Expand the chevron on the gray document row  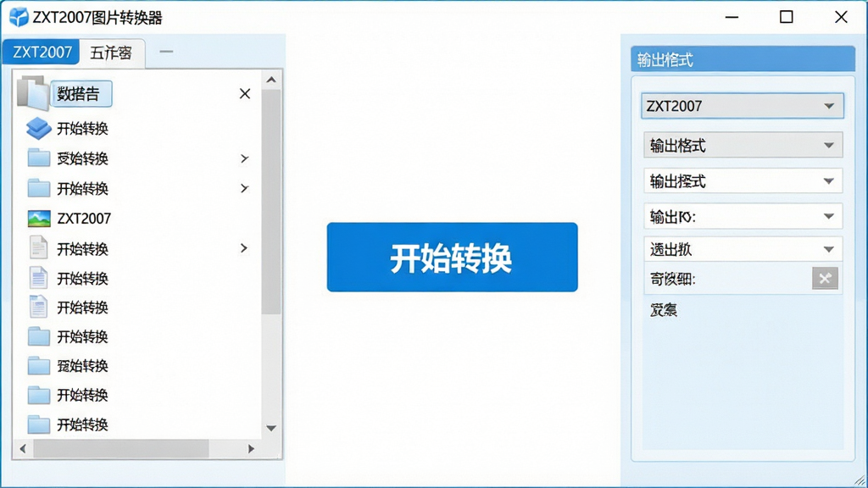(244, 248)
